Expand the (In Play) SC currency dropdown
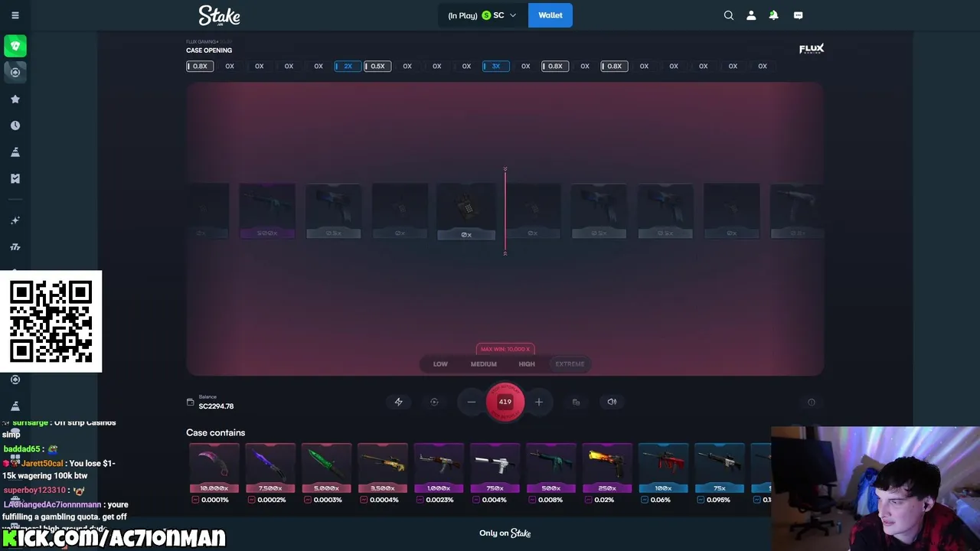 482,15
